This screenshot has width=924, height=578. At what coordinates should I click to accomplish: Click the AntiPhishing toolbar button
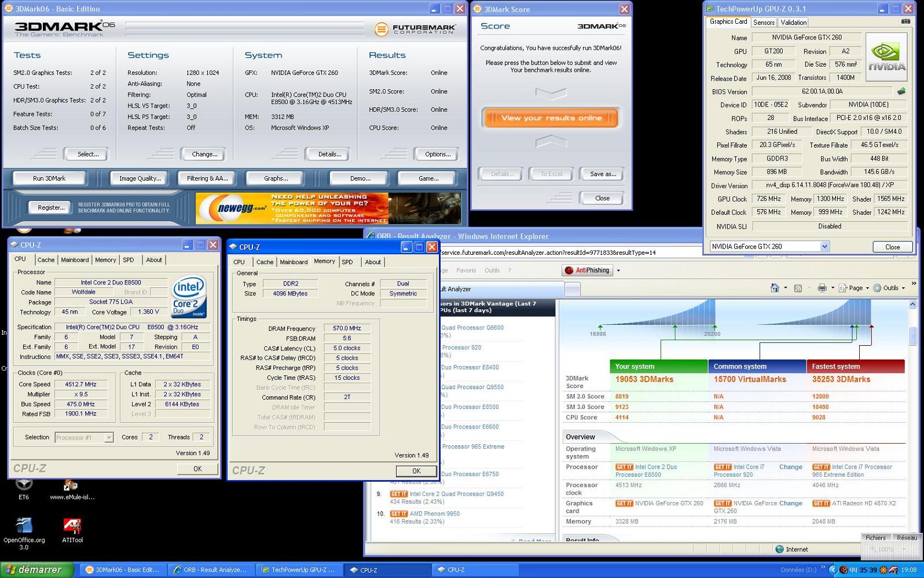(587, 270)
